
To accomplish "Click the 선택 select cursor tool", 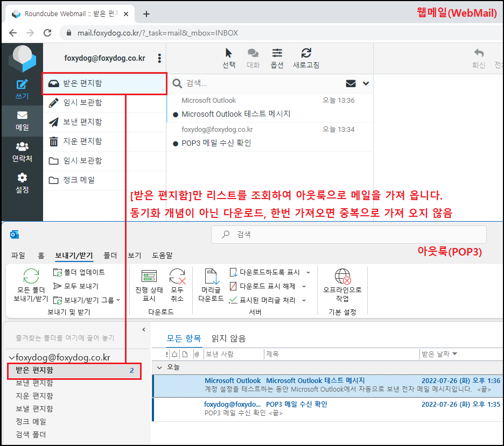I will click(229, 58).
